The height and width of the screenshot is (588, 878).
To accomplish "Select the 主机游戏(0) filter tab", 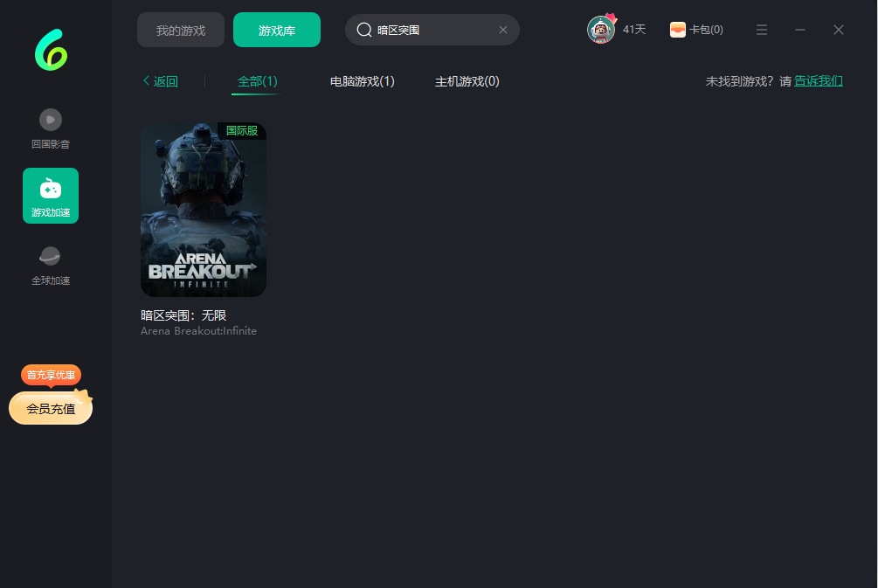I will coord(467,81).
